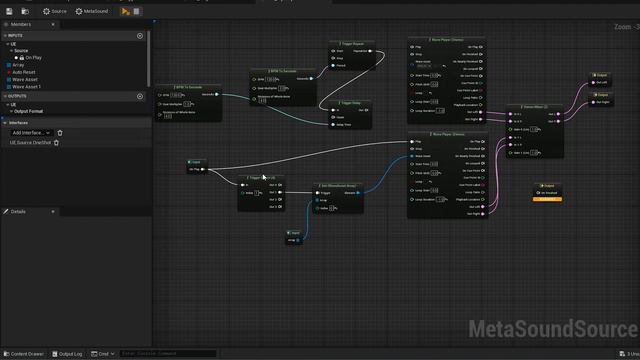Open the Content Drawer

click(x=24, y=354)
